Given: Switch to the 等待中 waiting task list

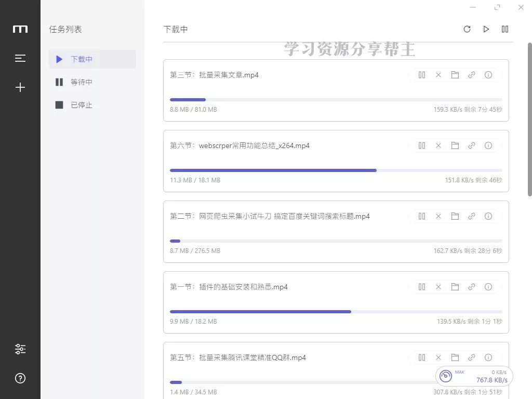Looking at the screenshot, I should tap(82, 82).
